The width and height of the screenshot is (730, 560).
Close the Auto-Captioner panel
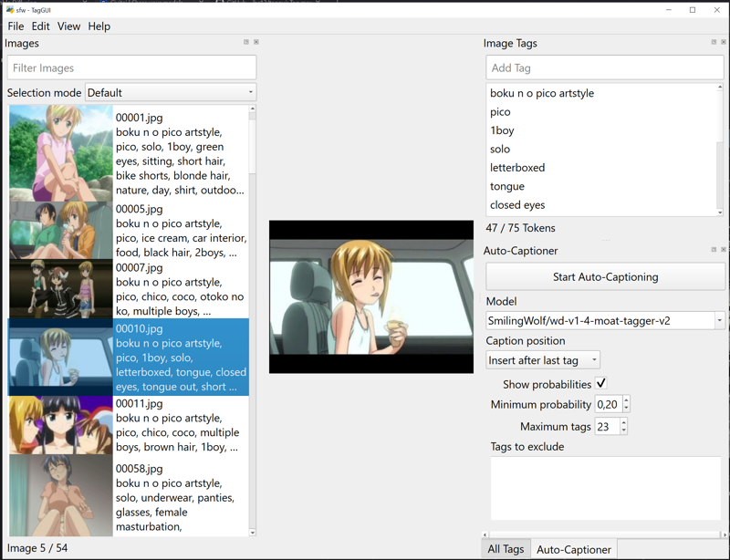pos(724,250)
